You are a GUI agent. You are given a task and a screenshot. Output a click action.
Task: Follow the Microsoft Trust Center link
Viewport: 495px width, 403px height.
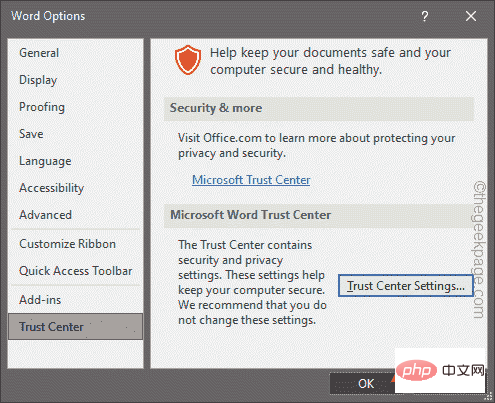[x=251, y=180]
